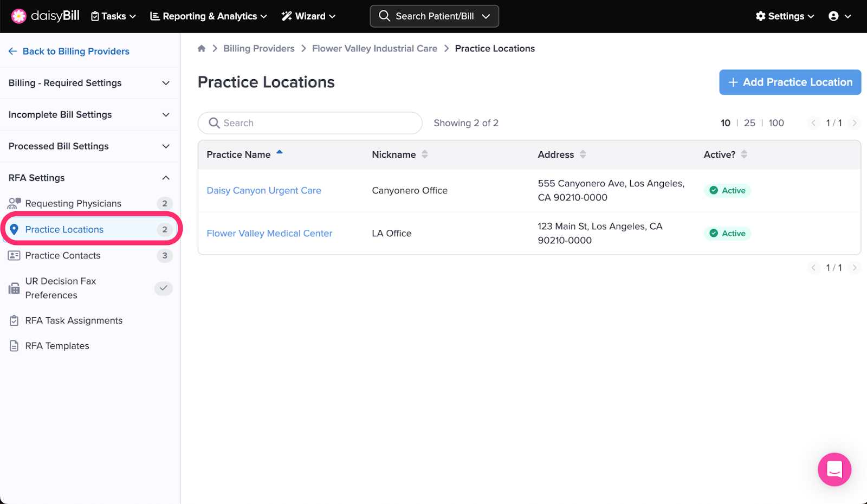The width and height of the screenshot is (867, 504).
Task: Sort table by Active? column
Action: click(726, 154)
